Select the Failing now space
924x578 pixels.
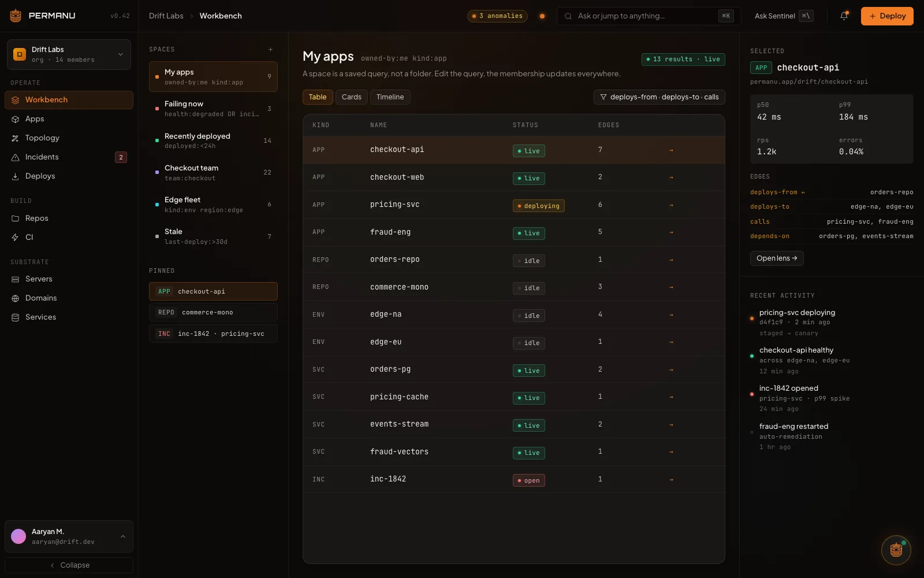[x=213, y=109]
